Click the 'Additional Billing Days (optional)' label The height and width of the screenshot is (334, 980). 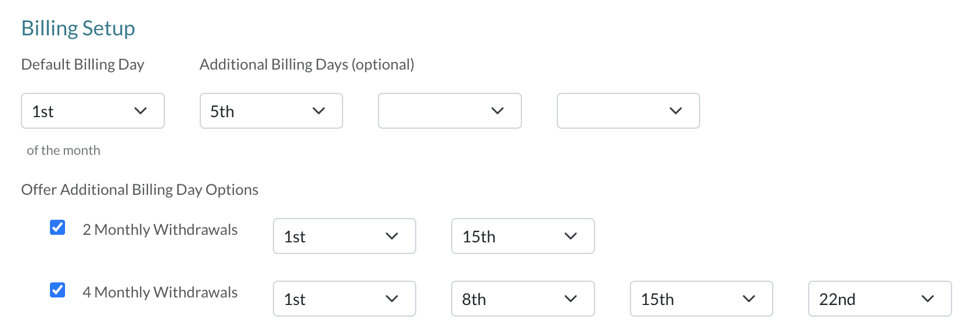point(307,64)
